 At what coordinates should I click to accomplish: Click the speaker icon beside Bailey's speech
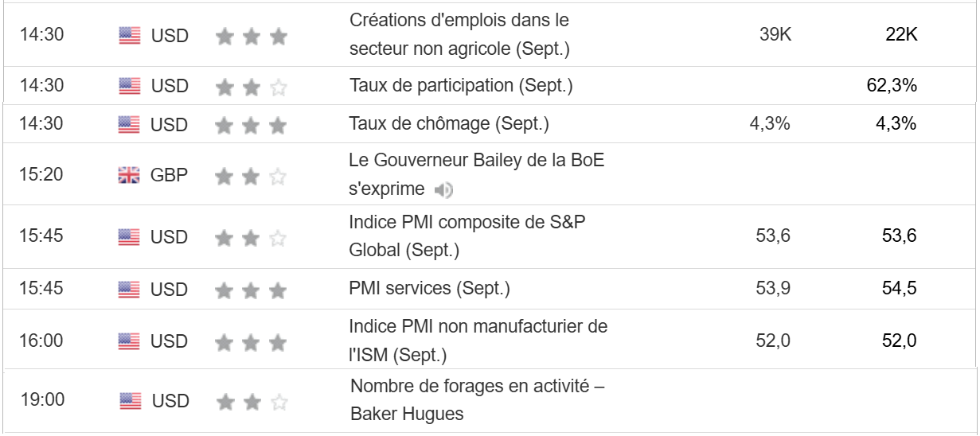pos(444,190)
